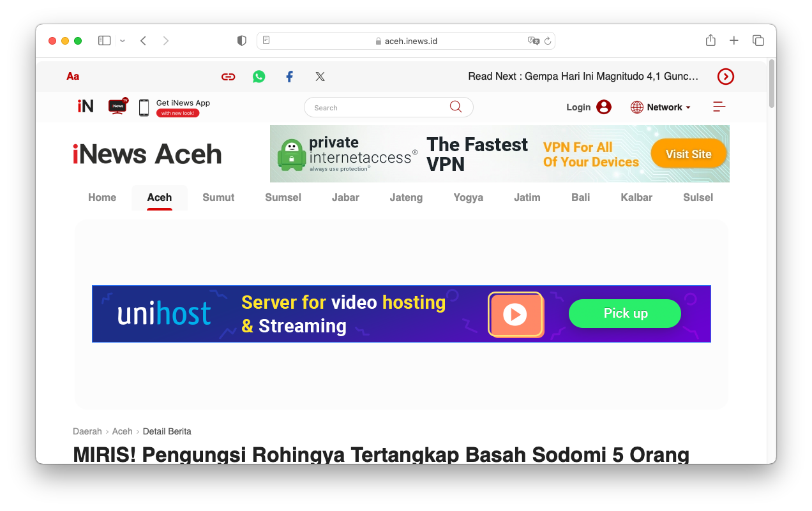
Task: Click Visit Site on the VPN ad
Action: pos(688,154)
